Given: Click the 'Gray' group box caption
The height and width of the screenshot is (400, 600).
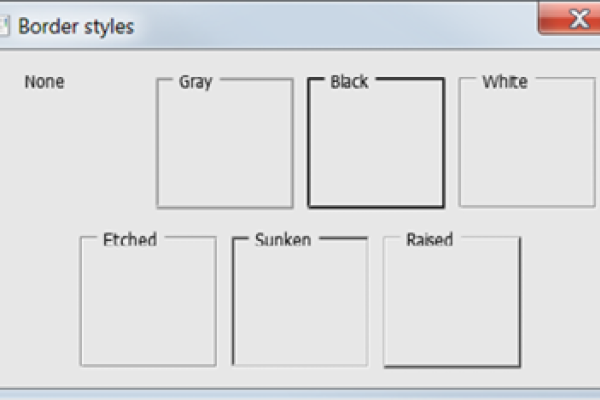Looking at the screenshot, I should tap(195, 82).
